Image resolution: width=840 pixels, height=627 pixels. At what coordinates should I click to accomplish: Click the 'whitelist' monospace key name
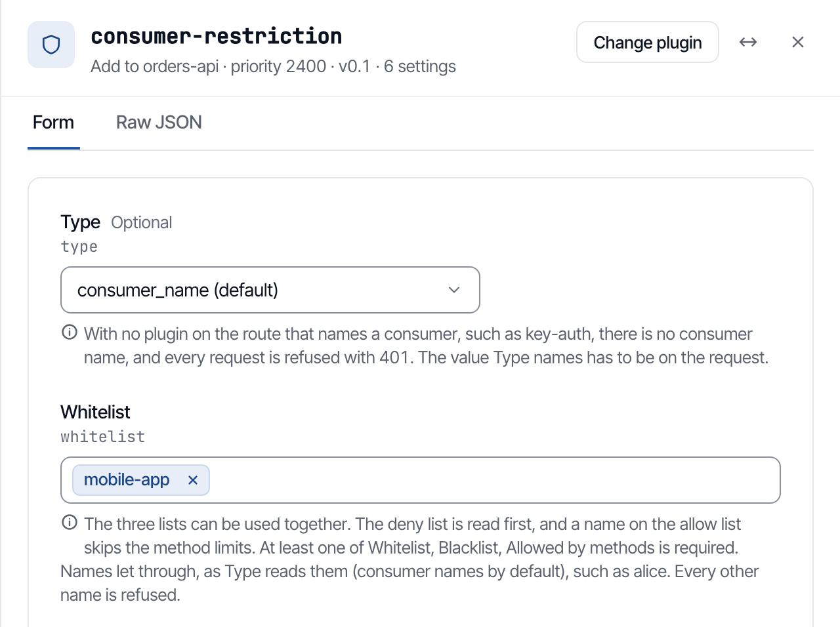click(103, 437)
